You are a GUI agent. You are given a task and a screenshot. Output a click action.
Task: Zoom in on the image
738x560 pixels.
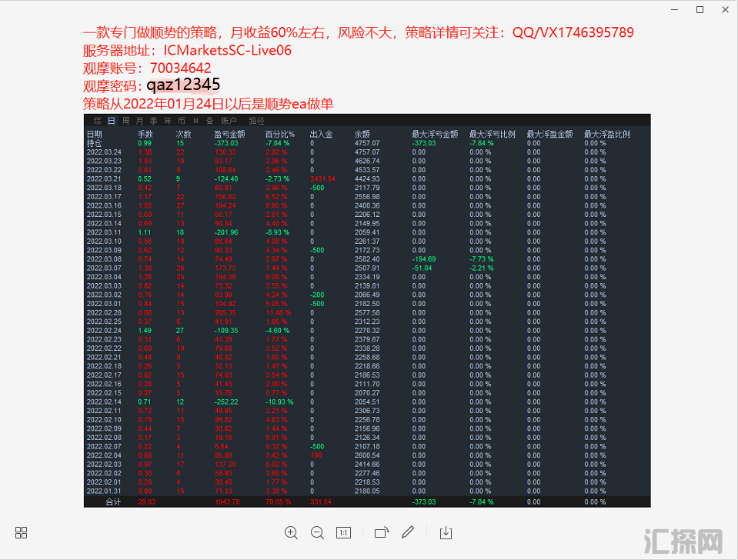coord(291,532)
